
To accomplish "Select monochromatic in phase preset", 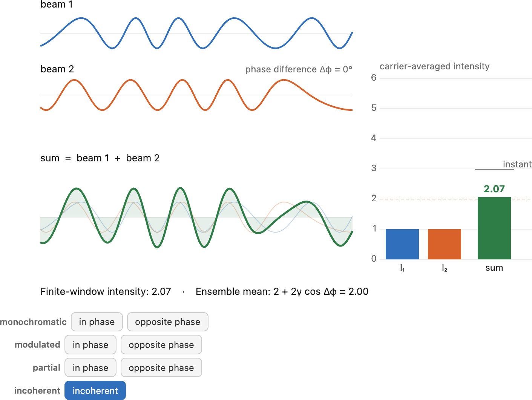I will [x=97, y=322].
